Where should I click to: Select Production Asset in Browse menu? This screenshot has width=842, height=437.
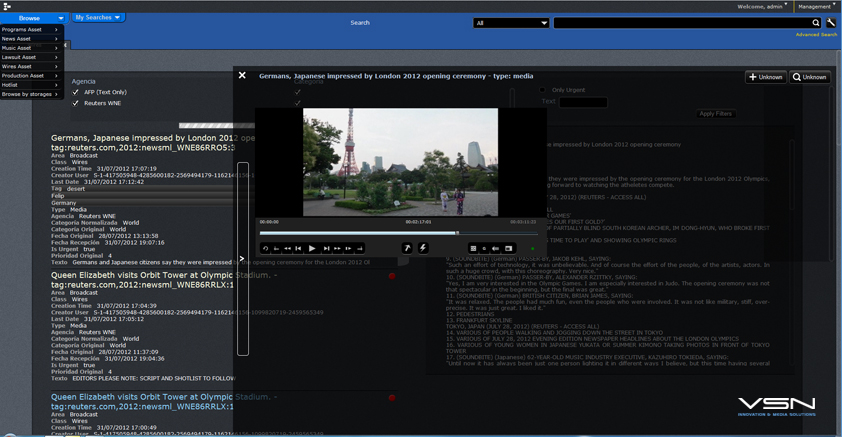29,76
